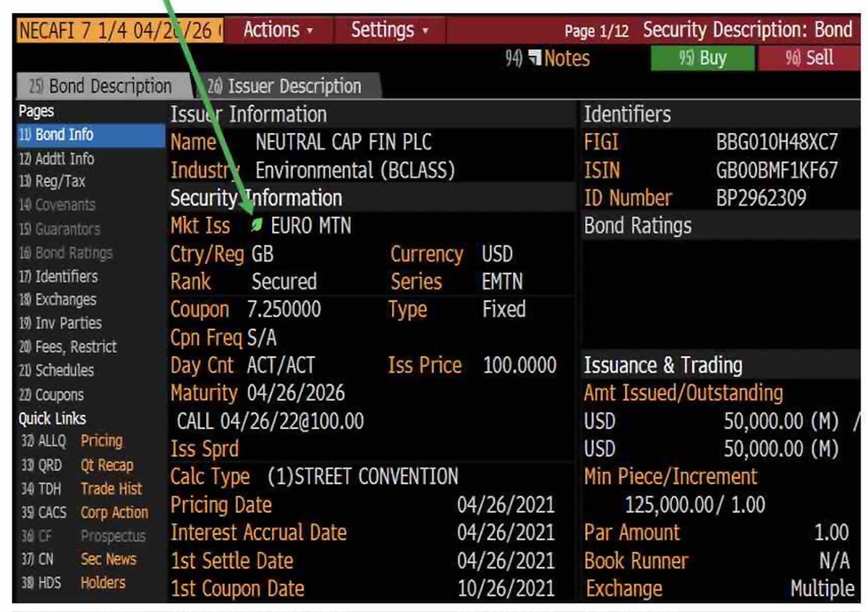868x612 pixels.
Task: Click the red Sell button
Action: (809, 59)
